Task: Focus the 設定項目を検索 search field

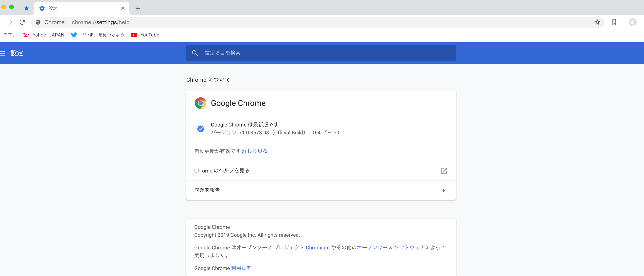Action: (x=321, y=53)
